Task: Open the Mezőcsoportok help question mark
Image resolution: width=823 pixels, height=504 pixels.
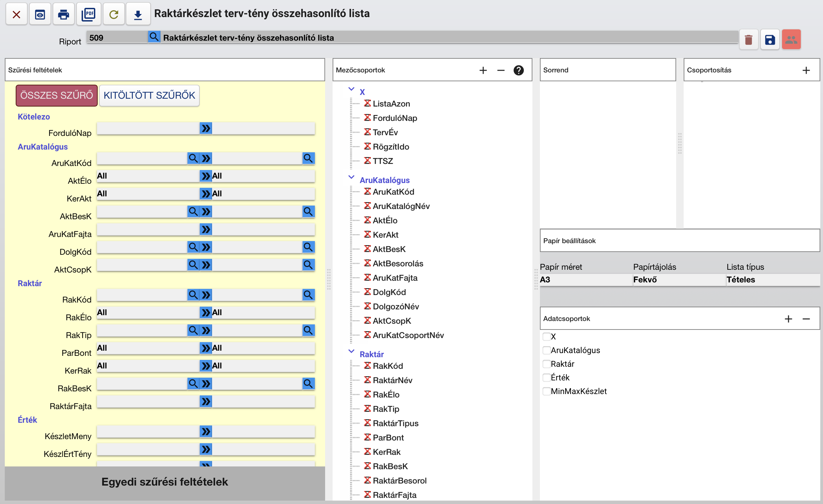Action: point(518,70)
